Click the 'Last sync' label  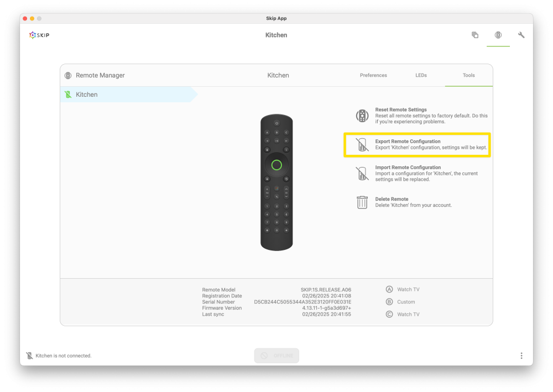[213, 314]
